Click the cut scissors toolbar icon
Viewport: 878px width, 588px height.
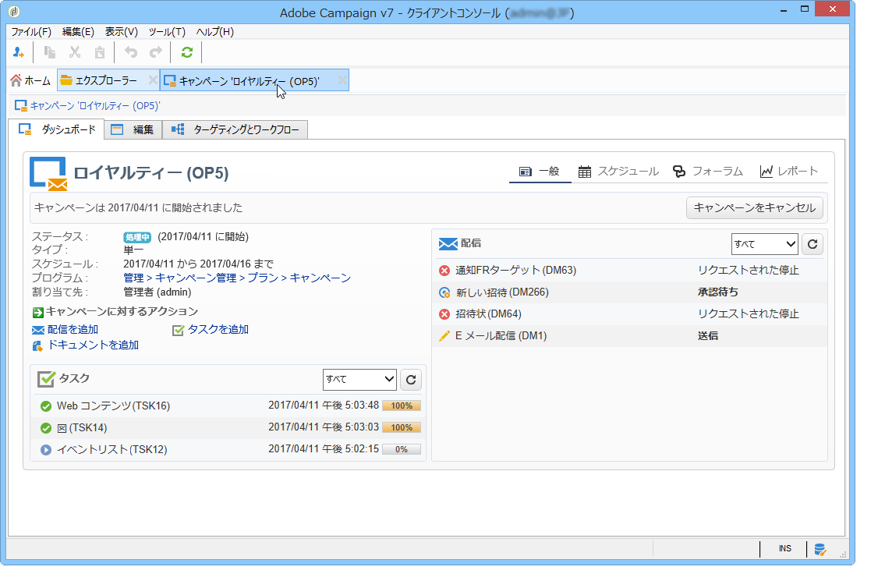75,53
